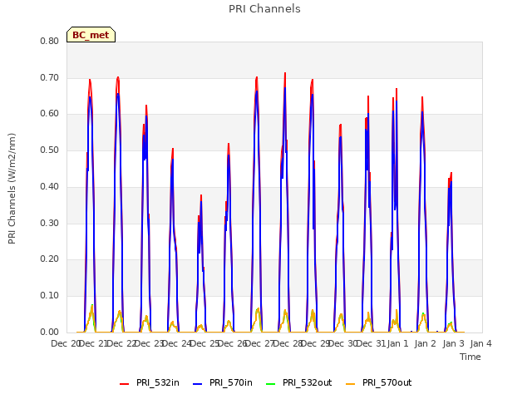Screen dimensions: 532x399
Task: Click the 0.00 y-axis tick label
Action: coord(50,332)
